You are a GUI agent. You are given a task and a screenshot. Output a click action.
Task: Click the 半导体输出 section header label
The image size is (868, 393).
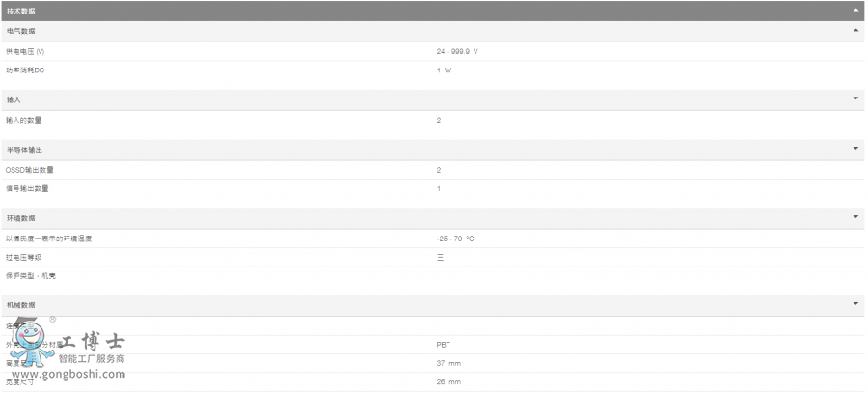(24, 150)
